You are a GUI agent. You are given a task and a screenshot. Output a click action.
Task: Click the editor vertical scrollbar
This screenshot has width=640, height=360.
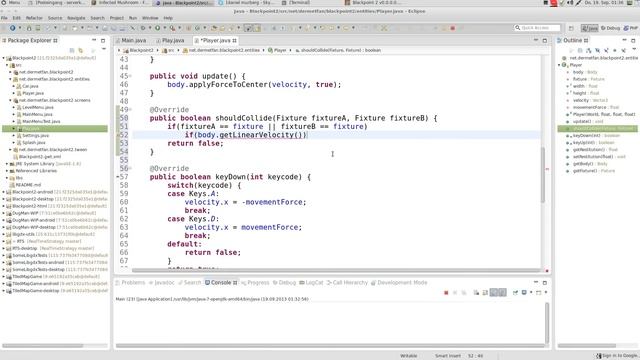point(542,175)
